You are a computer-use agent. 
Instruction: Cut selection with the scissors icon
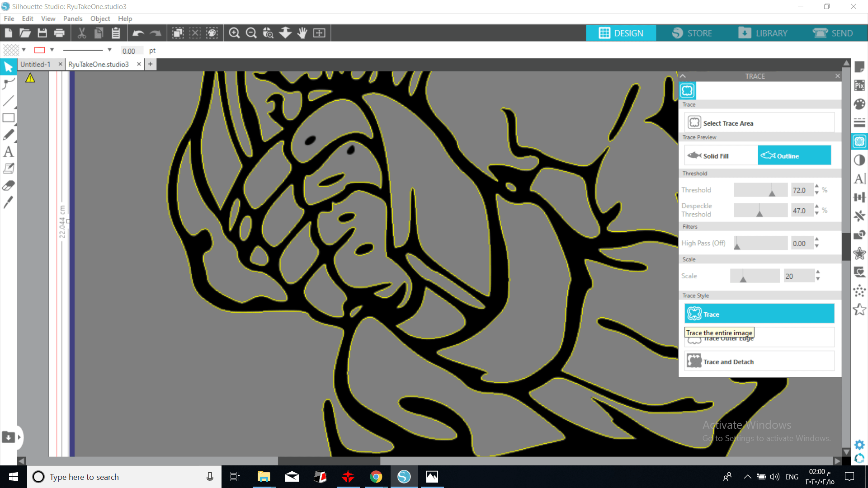[82, 33]
